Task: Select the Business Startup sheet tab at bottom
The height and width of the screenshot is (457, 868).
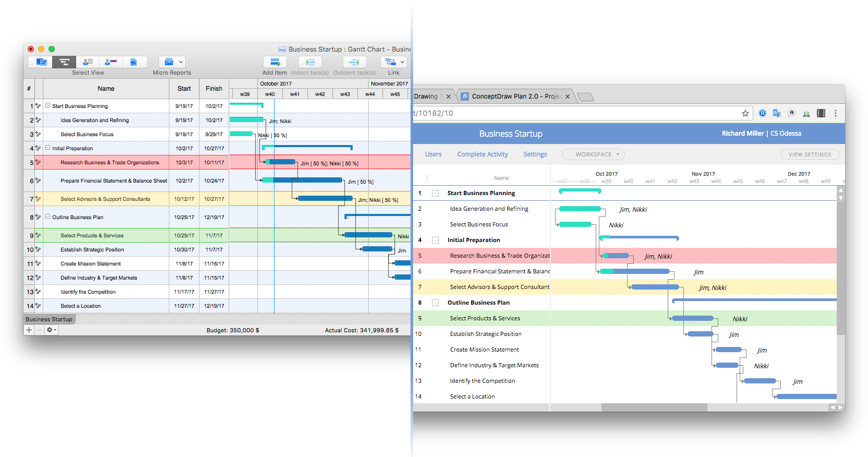Action: 50,319
